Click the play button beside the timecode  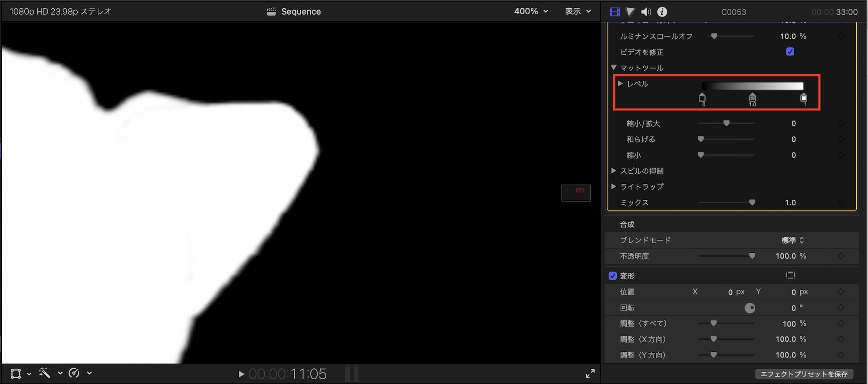point(241,374)
